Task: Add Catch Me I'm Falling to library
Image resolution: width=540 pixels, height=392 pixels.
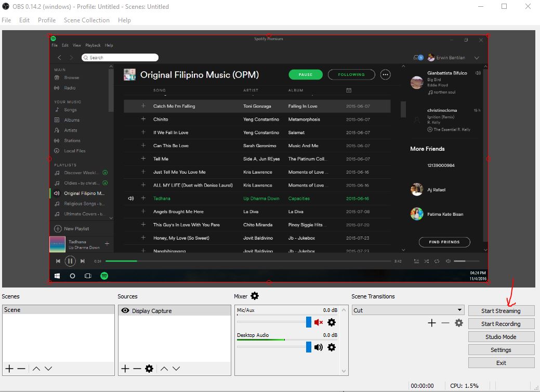Action: (143, 106)
